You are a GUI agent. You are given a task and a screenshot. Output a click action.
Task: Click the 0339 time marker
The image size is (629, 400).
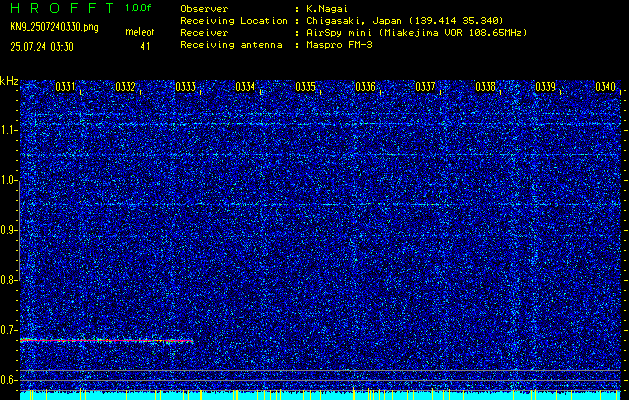(x=546, y=87)
